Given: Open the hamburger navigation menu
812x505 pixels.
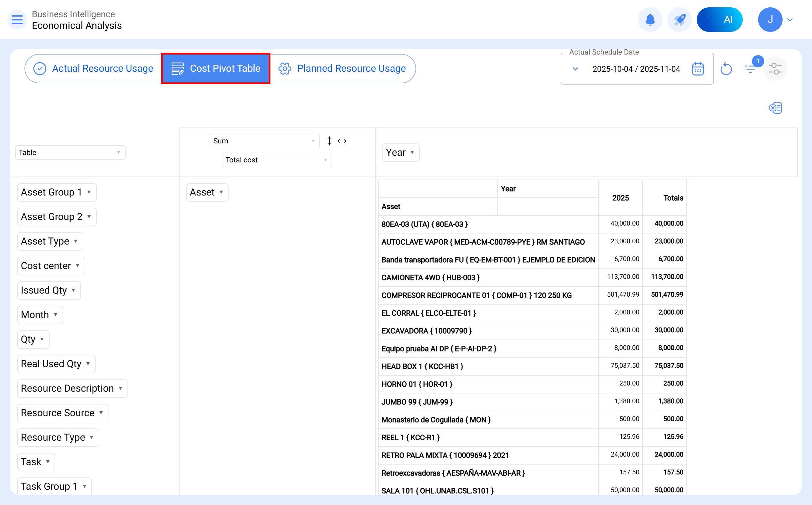Looking at the screenshot, I should point(17,20).
